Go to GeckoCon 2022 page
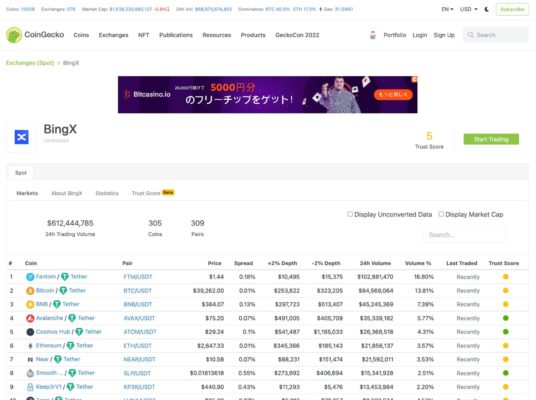 coord(297,35)
